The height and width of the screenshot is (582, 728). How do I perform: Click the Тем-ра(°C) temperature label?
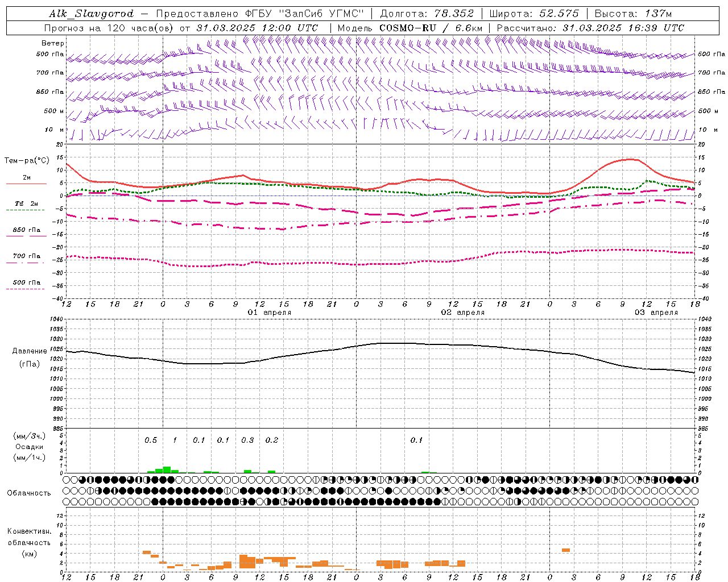27,161
